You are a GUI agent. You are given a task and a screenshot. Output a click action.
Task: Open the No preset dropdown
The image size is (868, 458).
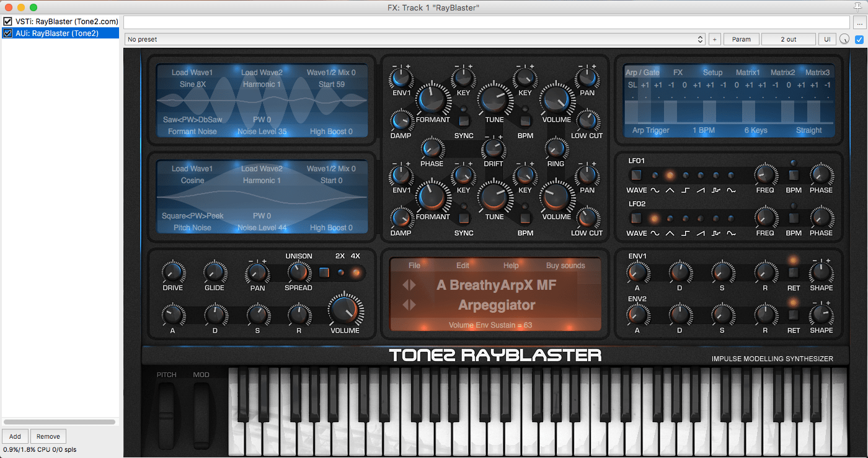tap(415, 39)
